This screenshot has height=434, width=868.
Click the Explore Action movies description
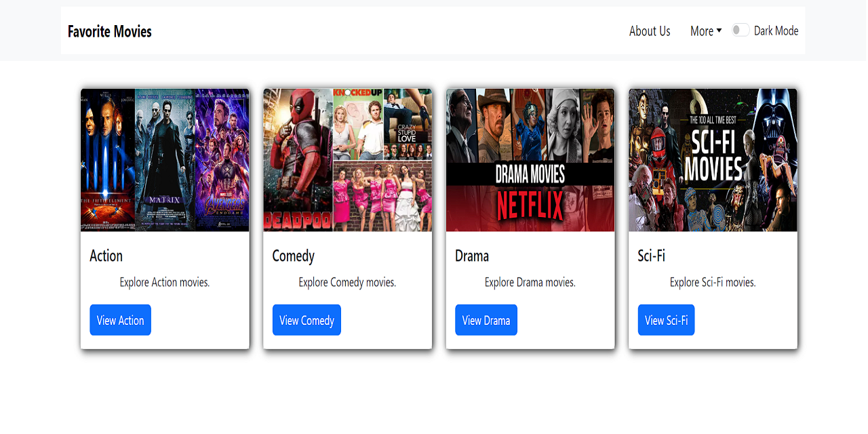point(164,282)
